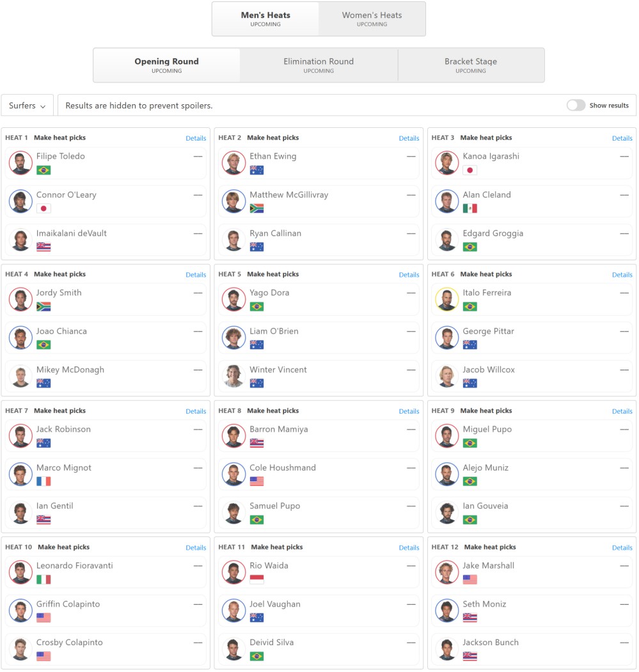The width and height of the screenshot is (639, 672).
Task: Click the Heat 9 header label
Action: pyautogui.click(x=443, y=410)
